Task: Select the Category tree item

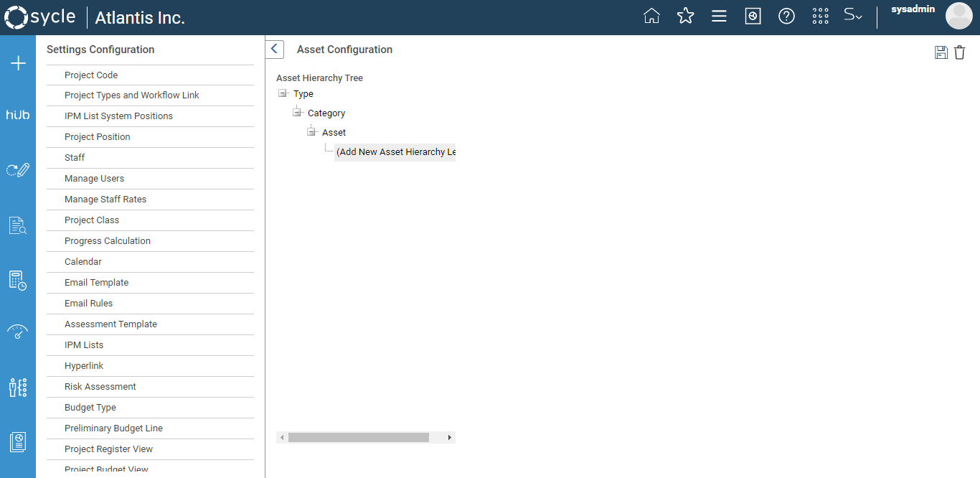Action: click(x=326, y=113)
